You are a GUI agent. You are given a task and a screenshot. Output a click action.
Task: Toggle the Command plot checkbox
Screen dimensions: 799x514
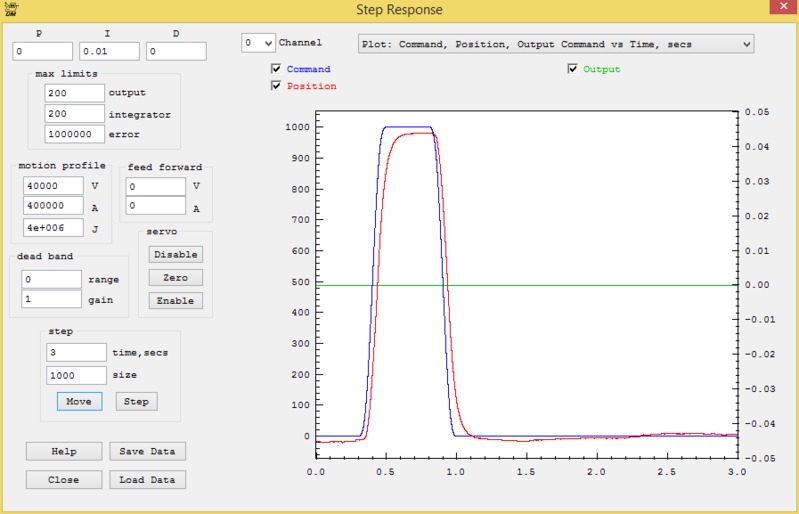[276, 70]
